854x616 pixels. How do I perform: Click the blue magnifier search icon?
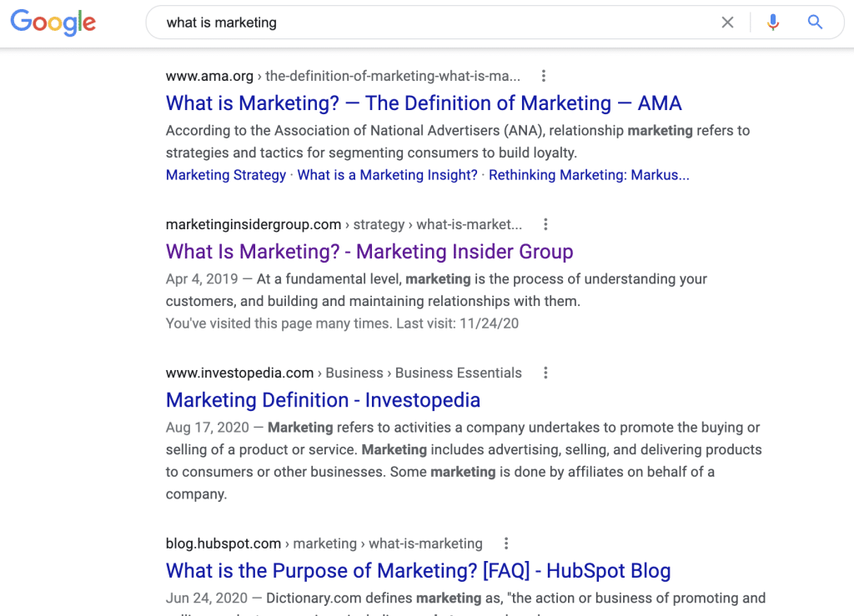click(x=815, y=23)
